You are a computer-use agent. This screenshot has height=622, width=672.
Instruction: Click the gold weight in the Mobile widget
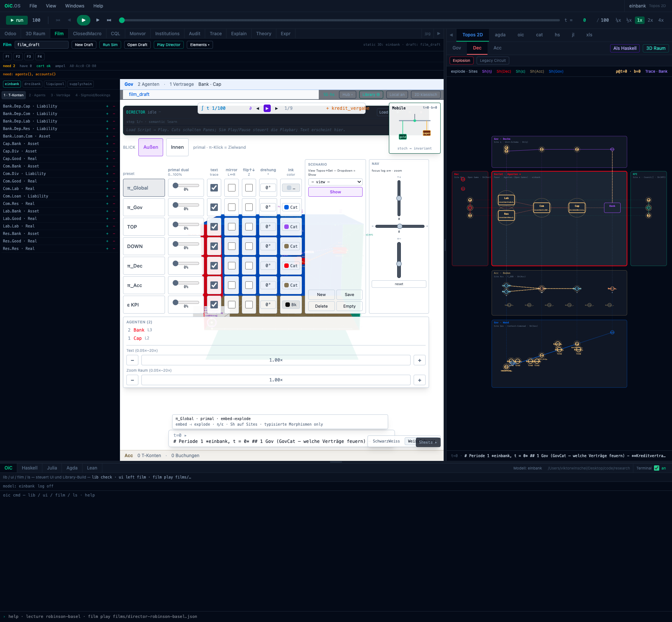click(x=402, y=137)
